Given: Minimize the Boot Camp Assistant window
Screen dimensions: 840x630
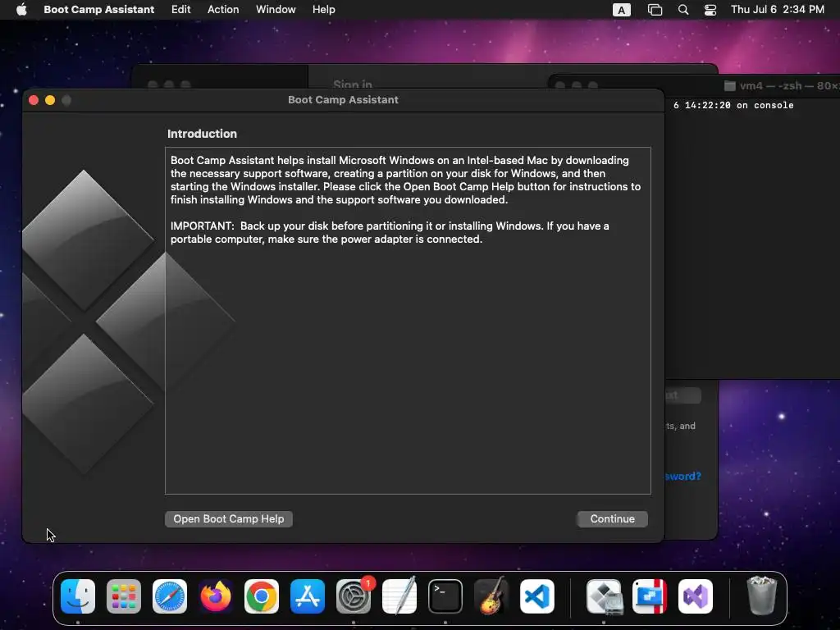Looking at the screenshot, I should pyautogui.click(x=50, y=100).
